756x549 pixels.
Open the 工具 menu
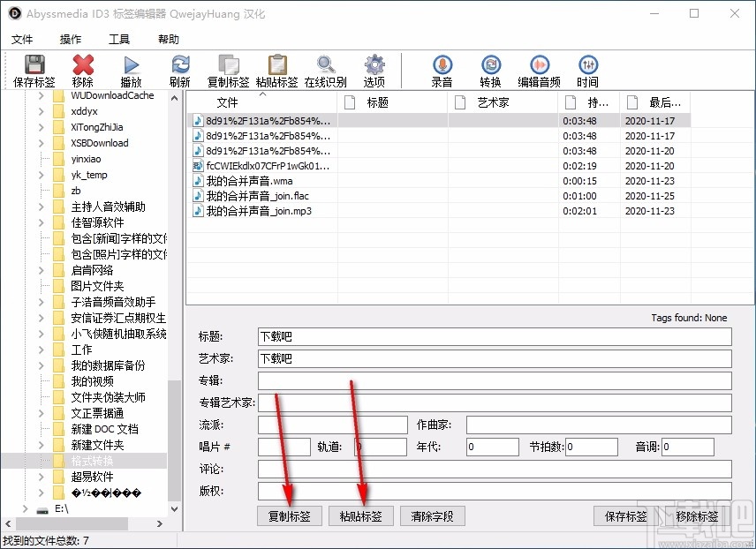tap(119, 39)
